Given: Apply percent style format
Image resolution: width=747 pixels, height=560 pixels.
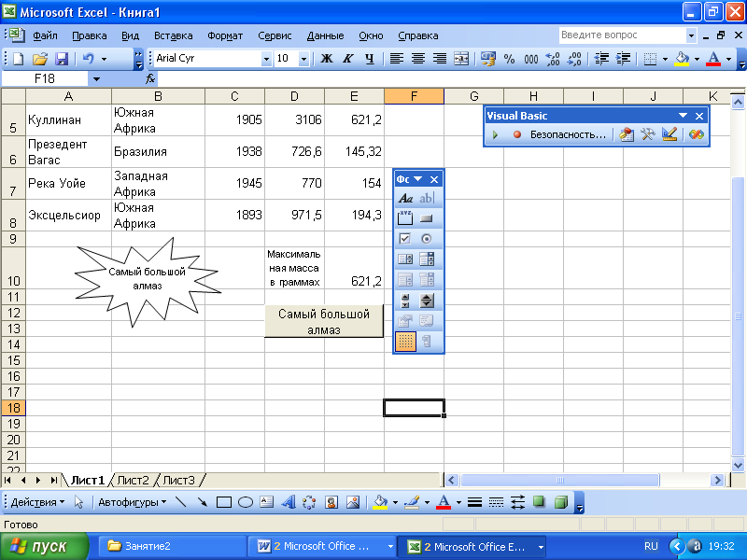Looking at the screenshot, I should (509, 59).
